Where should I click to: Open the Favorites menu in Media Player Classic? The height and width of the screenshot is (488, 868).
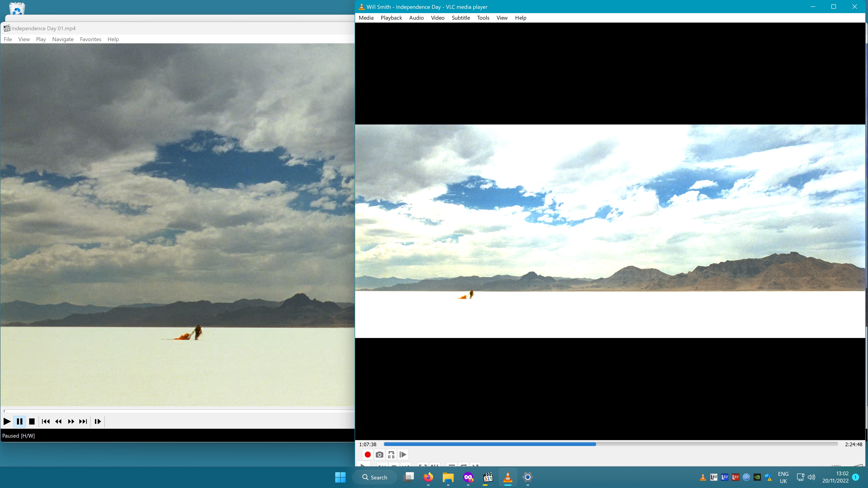(90, 39)
